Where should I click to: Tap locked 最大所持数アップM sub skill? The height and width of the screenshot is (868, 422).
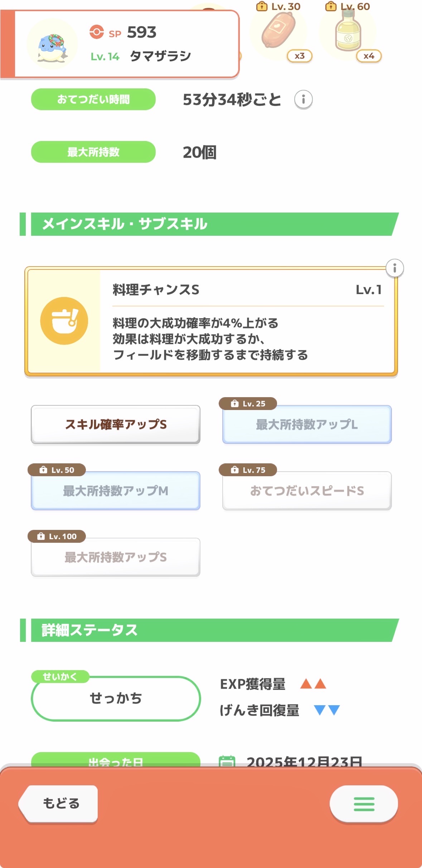[116, 491]
